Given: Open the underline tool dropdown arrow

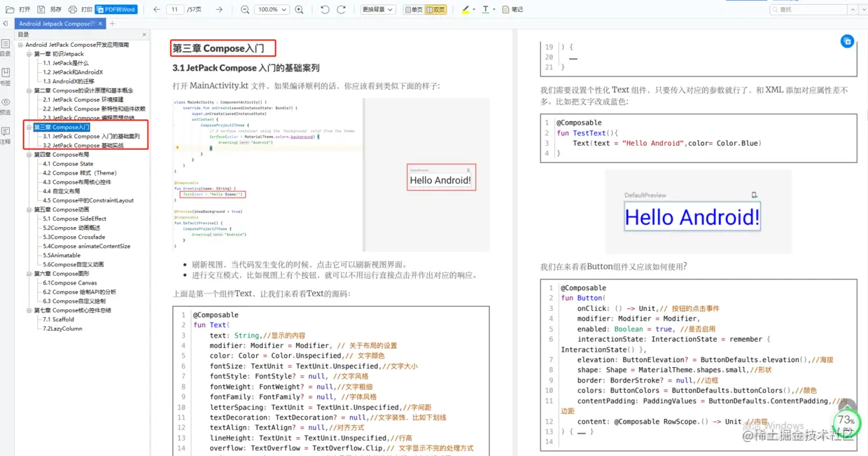Looking at the screenshot, I should pos(494,10).
